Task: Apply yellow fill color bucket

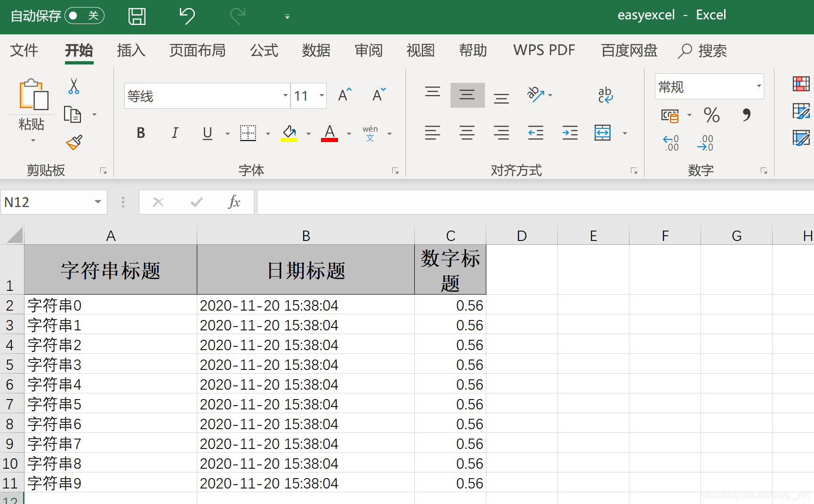Action: click(289, 133)
